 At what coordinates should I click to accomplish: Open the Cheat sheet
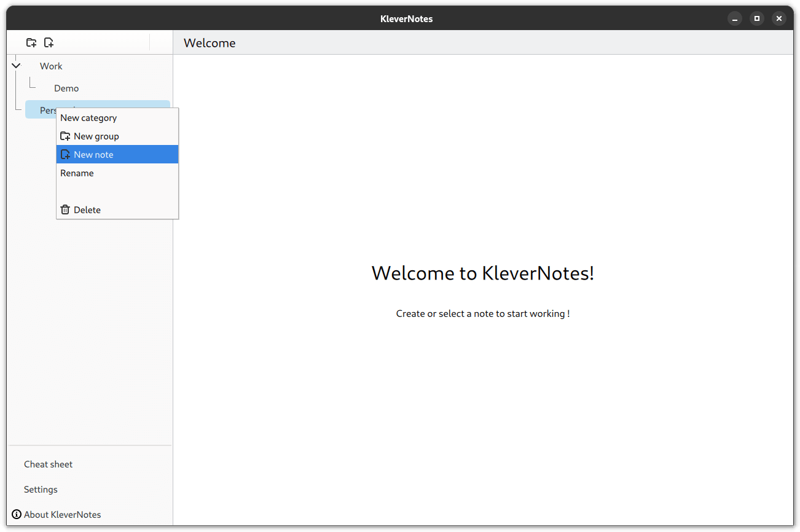(x=49, y=464)
